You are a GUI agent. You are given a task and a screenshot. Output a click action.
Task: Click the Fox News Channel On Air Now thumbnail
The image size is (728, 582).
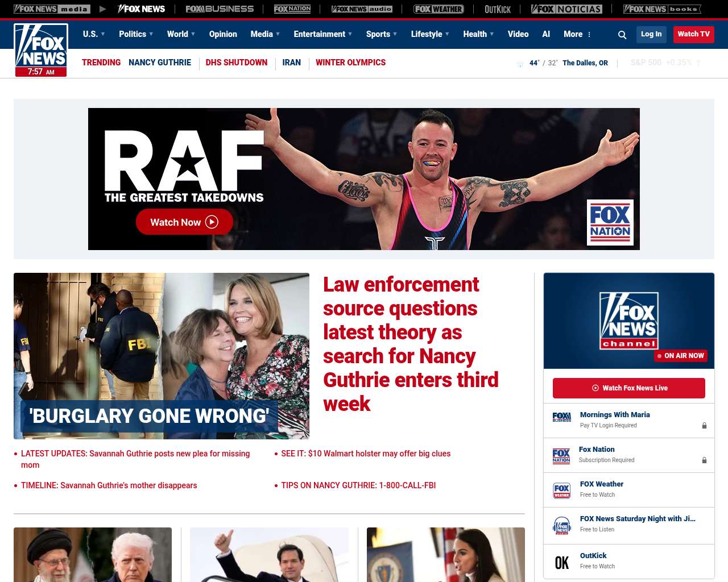click(x=629, y=321)
